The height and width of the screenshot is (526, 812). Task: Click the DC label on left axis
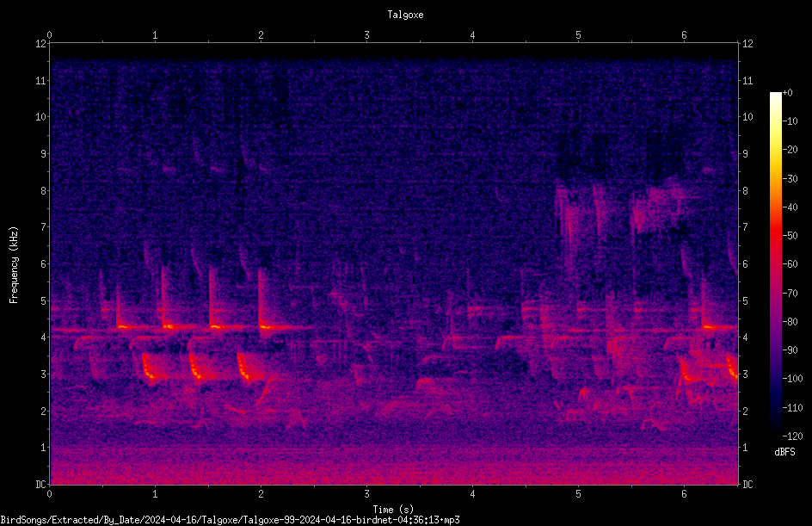(40, 484)
